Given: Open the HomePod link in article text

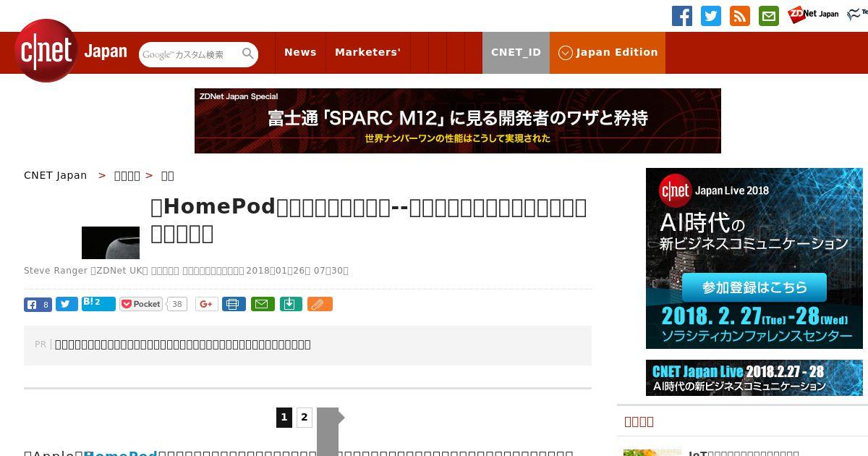Looking at the screenshot, I should pos(121,453).
